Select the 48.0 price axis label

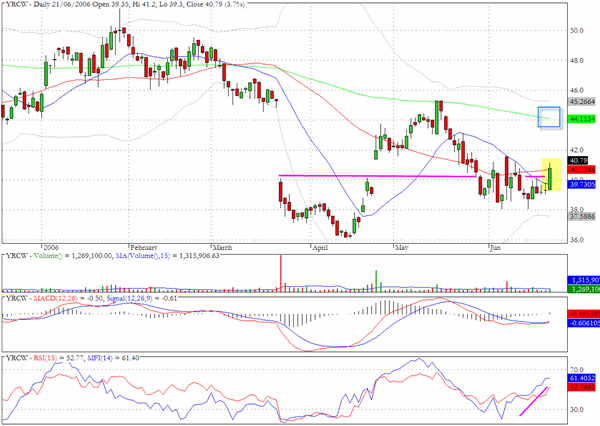(577, 60)
